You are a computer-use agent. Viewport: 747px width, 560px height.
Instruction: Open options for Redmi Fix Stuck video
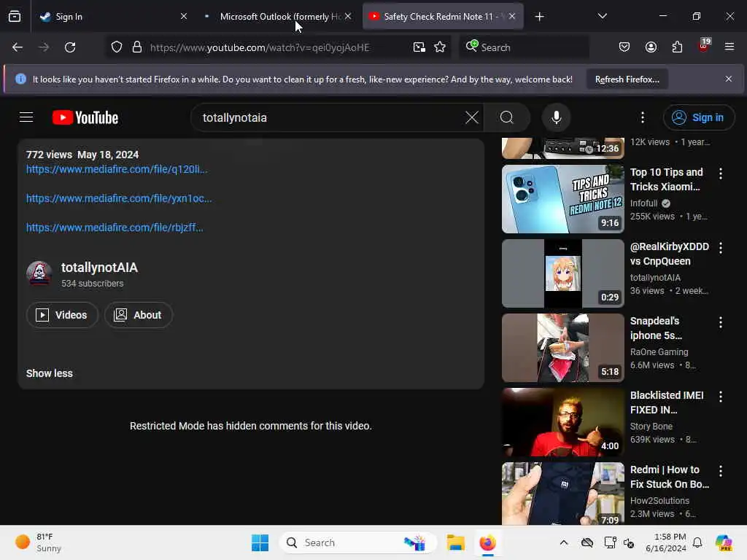pyautogui.click(x=720, y=471)
